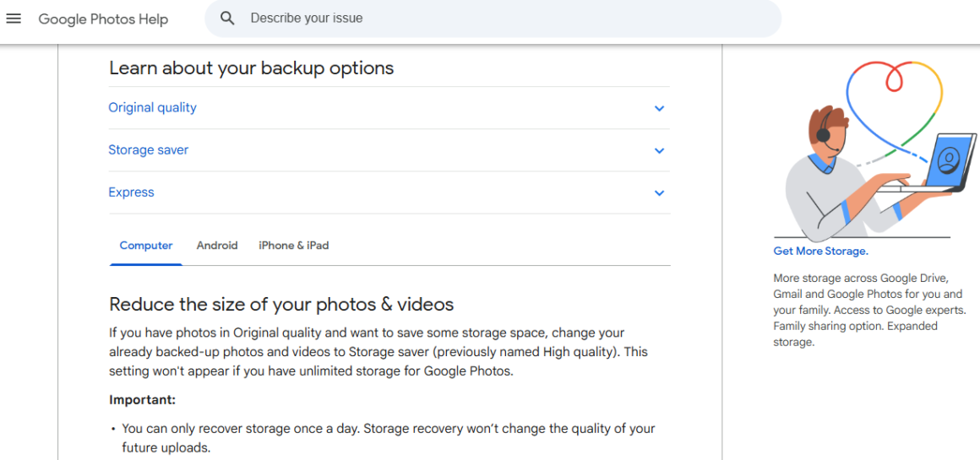Click the chevron beside Storage saver
Viewport: 980px width, 460px height.
[x=659, y=150]
